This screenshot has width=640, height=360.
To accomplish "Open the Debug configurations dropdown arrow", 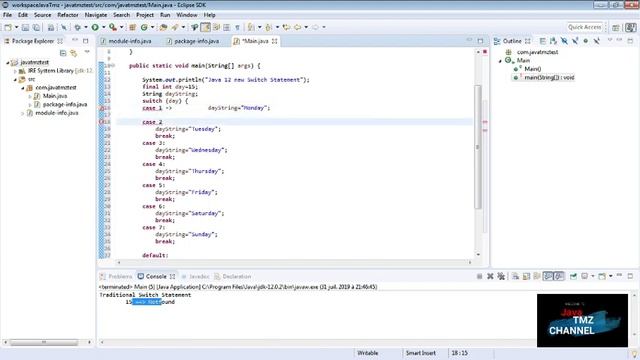I will 86,27.
